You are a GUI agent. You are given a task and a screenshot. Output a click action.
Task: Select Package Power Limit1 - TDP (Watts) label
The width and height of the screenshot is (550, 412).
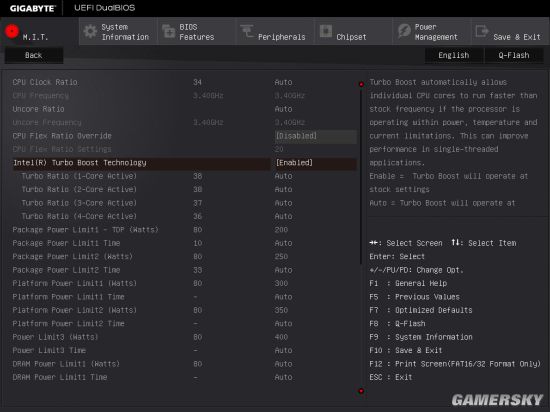pos(85,230)
